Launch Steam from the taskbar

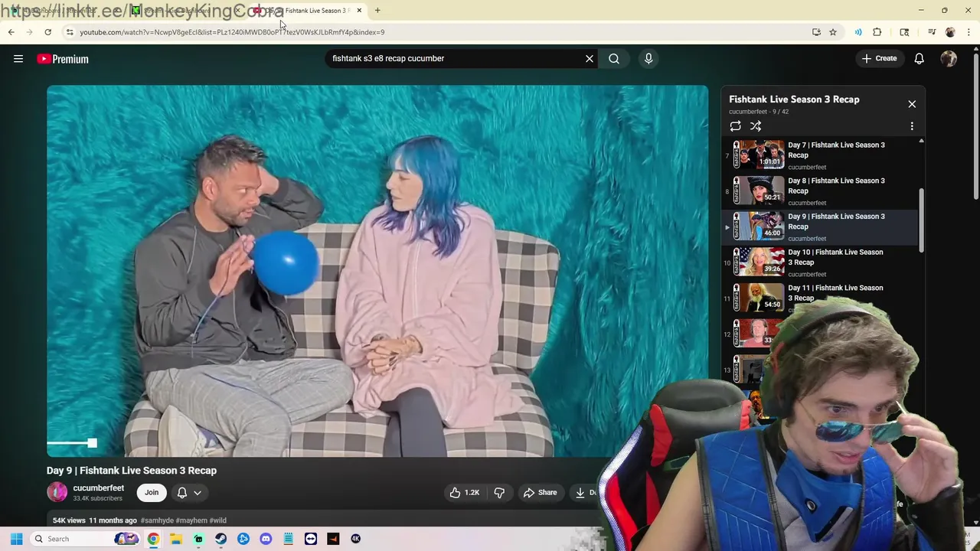220,539
